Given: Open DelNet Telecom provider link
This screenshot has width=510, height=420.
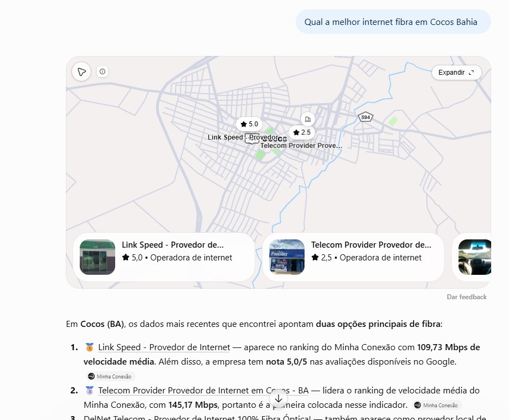Looking at the screenshot, I should click(197, 417).
